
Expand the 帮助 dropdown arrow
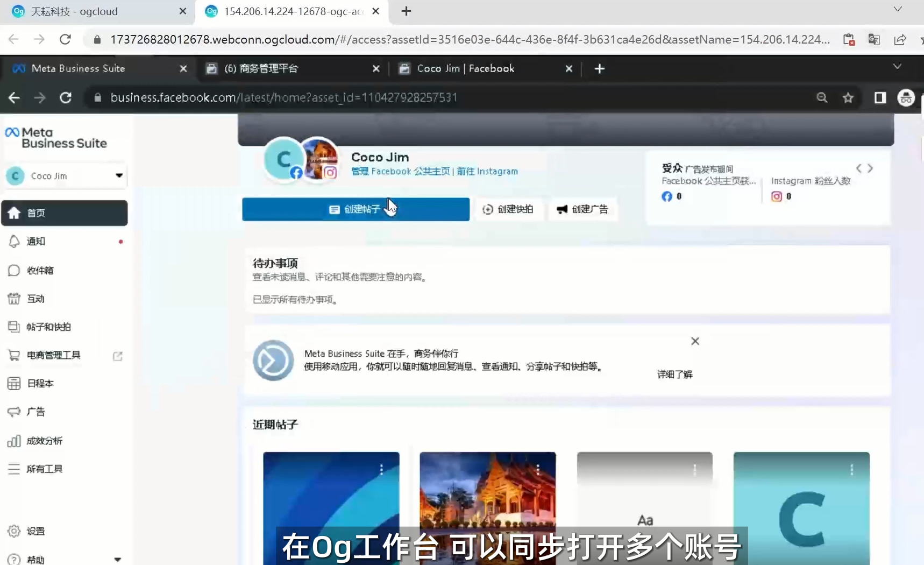pyautogui.click(x=118, y=560)
